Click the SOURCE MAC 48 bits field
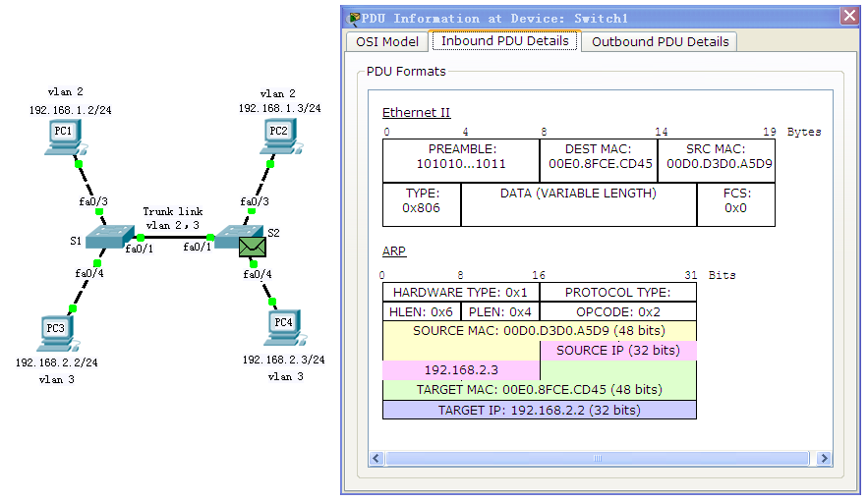Viewport: 868px width, 501px height. tap(540, 331)
